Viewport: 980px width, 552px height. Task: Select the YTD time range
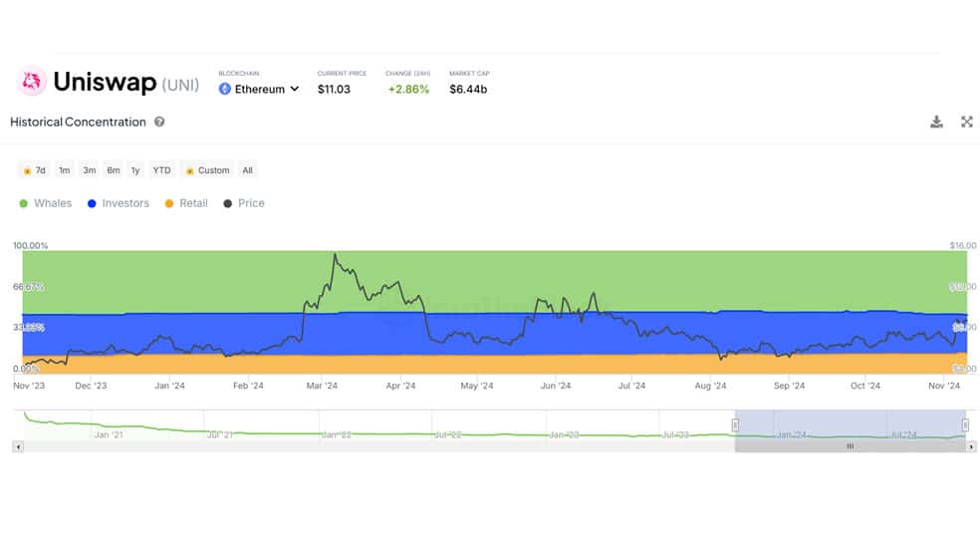(162, 170)
